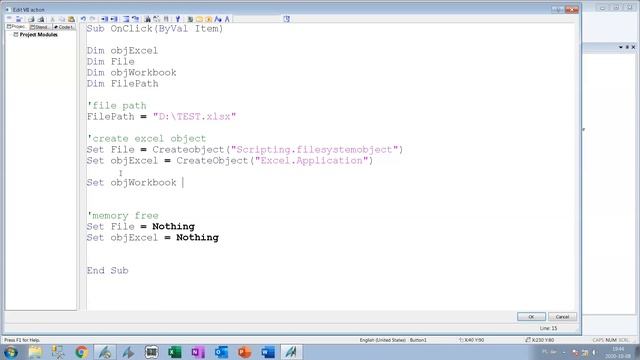Image resolution: width=640 pixels, height=360 pixels.
Task: Click 'English (United States)' in the status bar
Action: 382,340
